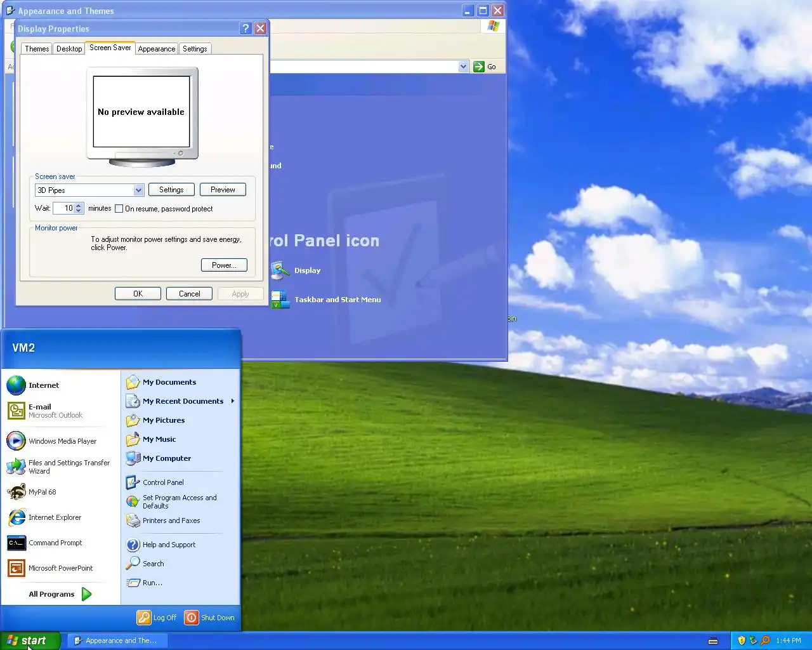The height and width of the screenshot is (650, 812).
Task: Switch to the Themes tab
Action: (37, 49)
